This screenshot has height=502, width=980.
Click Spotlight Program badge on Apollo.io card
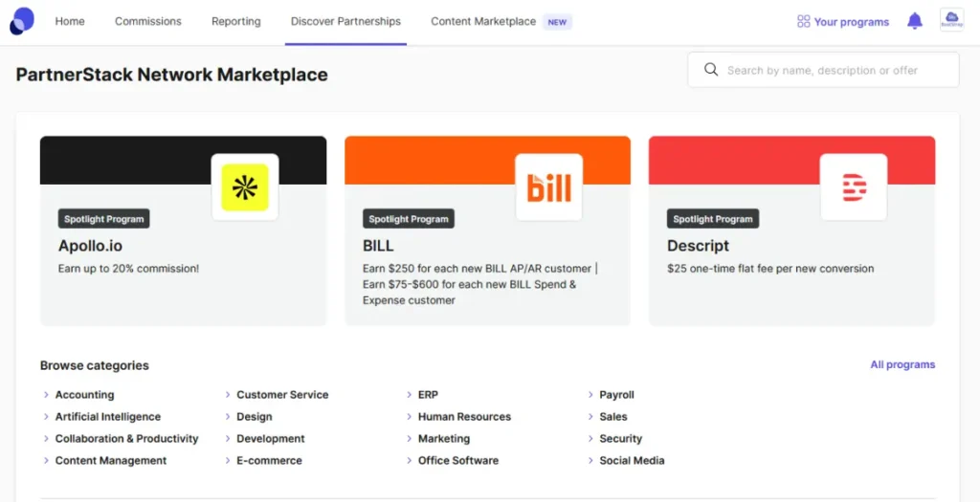pyautogui.click(x=103, y=219)
